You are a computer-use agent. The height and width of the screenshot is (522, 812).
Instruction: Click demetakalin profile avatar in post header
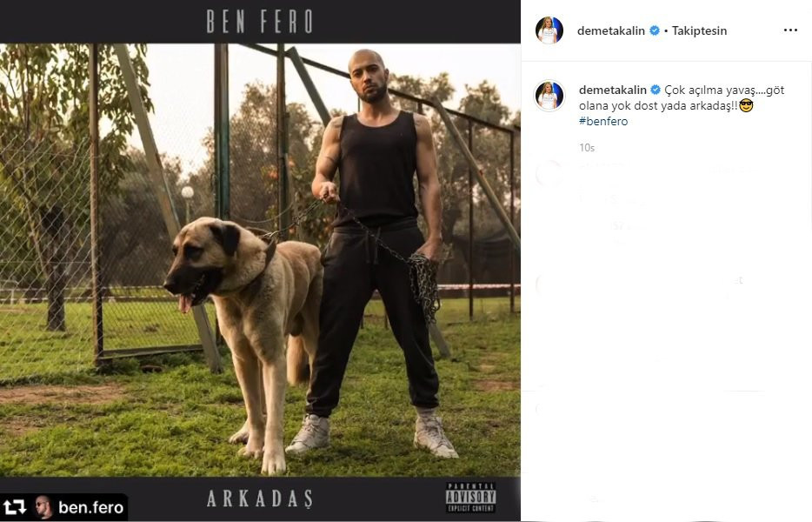pos(549,30)
